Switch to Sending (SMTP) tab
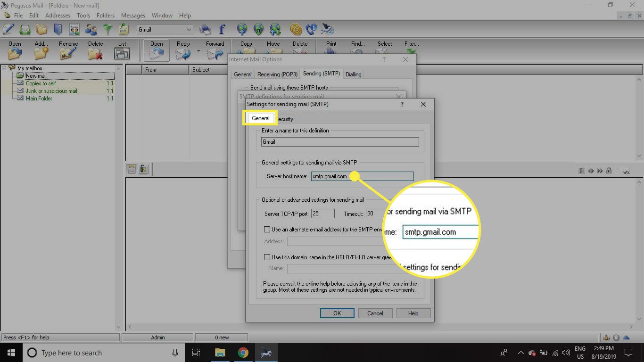Viewport: 644px width, 362px height. (321, 74)
